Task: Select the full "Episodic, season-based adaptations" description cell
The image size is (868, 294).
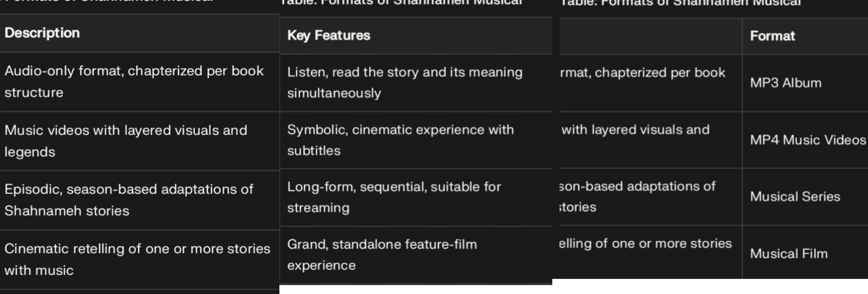Action: click(129, 200)
